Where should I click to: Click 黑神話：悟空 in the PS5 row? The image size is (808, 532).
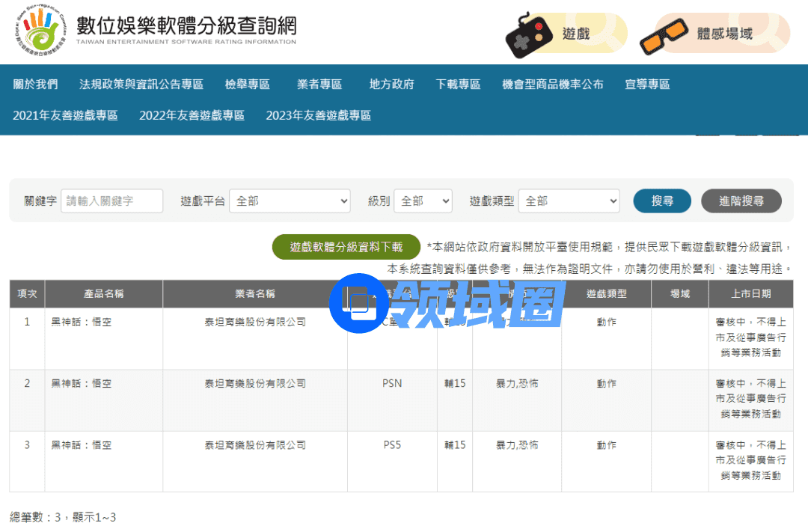81,445
